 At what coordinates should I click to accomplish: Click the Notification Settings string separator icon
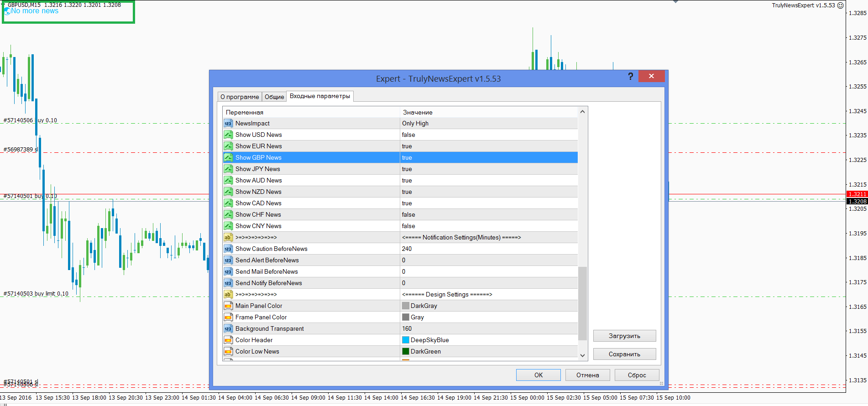pos(228,237)
